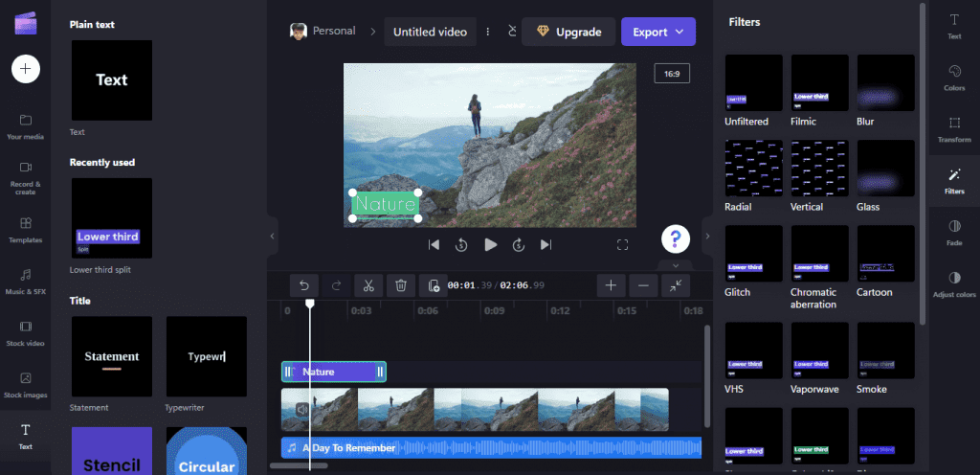Forward five seconds button
Image resolution: width=980 pixels, height=475 pixels.
tap(519, 245)
